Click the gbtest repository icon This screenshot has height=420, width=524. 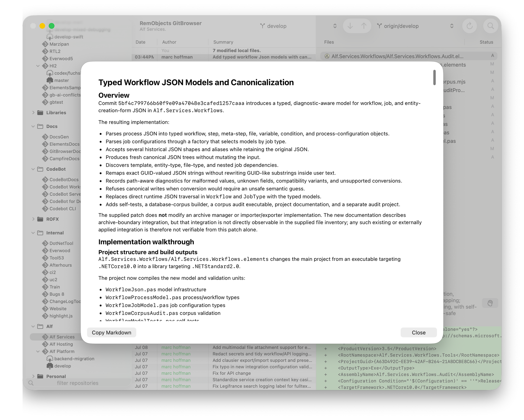coord(45,102)
